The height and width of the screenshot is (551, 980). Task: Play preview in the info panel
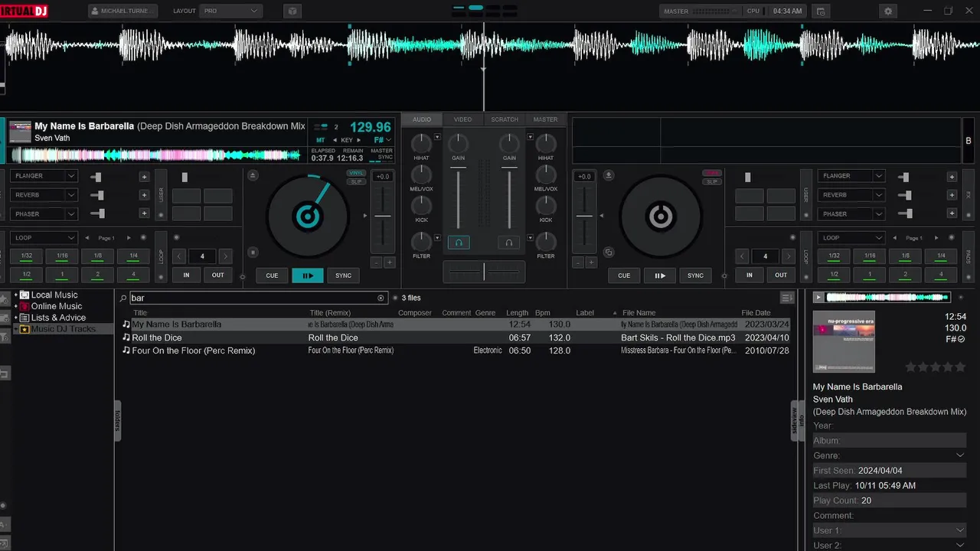(818, 298)
